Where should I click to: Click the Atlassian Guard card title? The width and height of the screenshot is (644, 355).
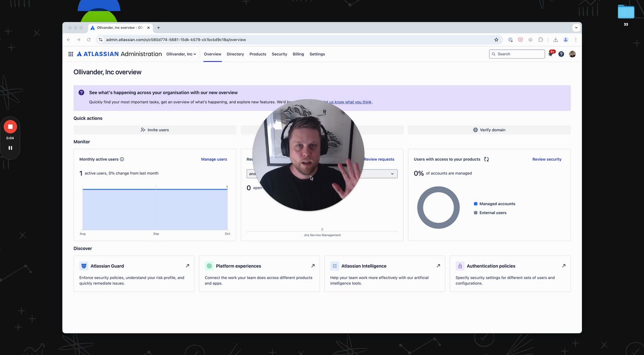107,266
